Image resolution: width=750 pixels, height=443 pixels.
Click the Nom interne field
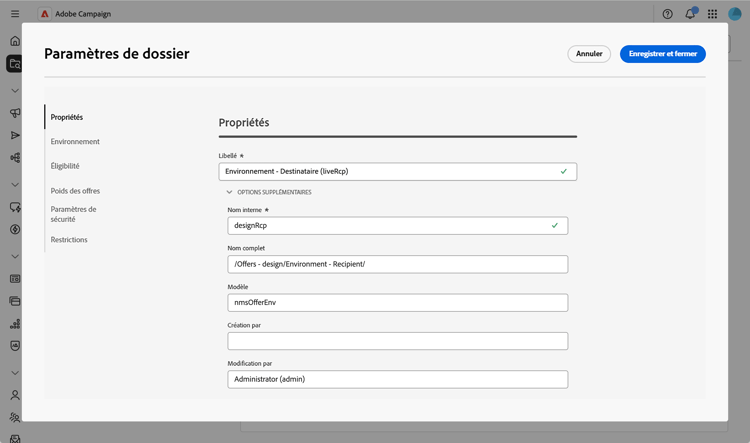[x=397, y=225]
